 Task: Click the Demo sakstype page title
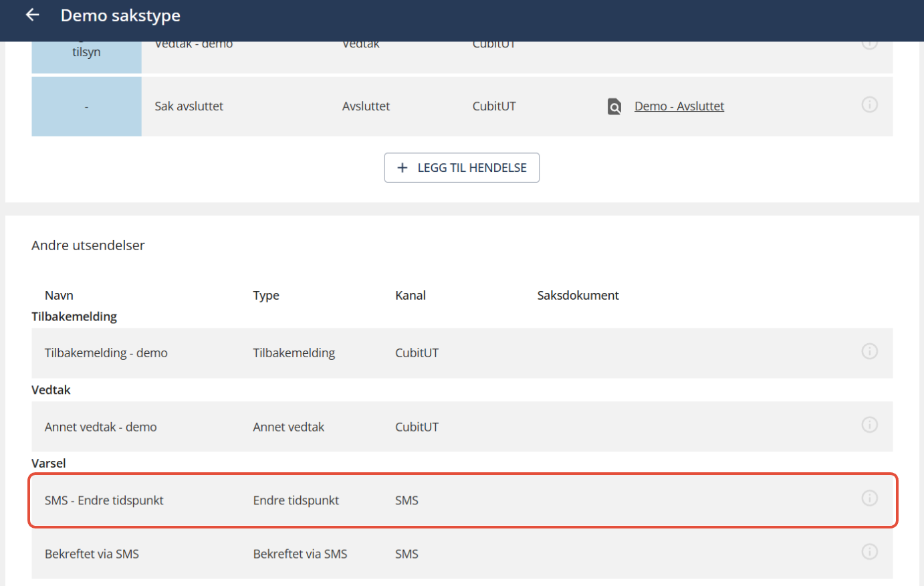coord(120,15)
